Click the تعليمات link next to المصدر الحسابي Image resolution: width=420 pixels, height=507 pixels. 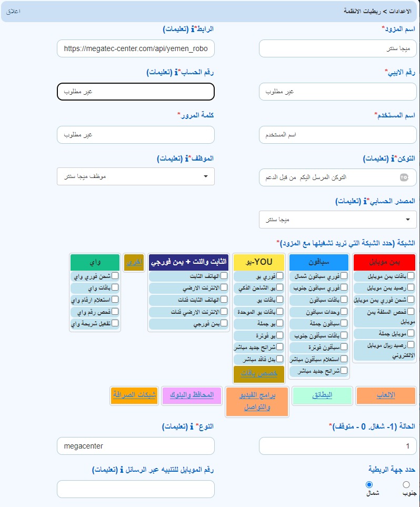pos(348,201)
